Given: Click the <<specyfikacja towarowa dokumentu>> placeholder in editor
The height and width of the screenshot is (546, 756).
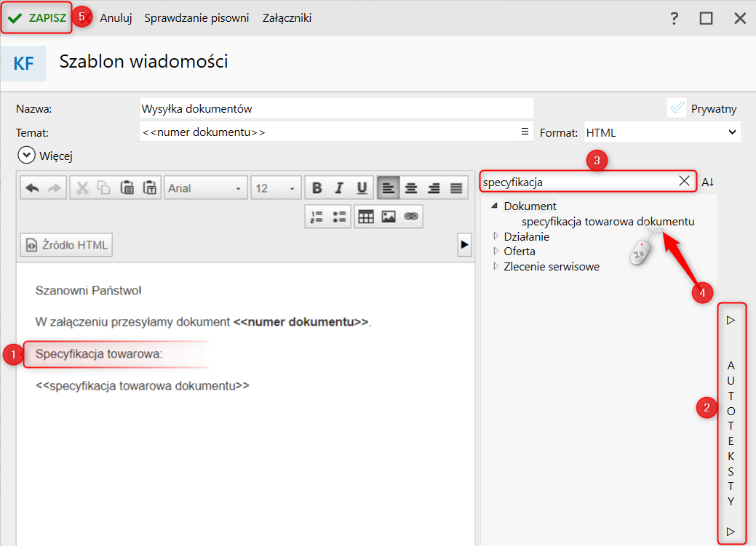Looking at the screenshot, I should [142, 385].
